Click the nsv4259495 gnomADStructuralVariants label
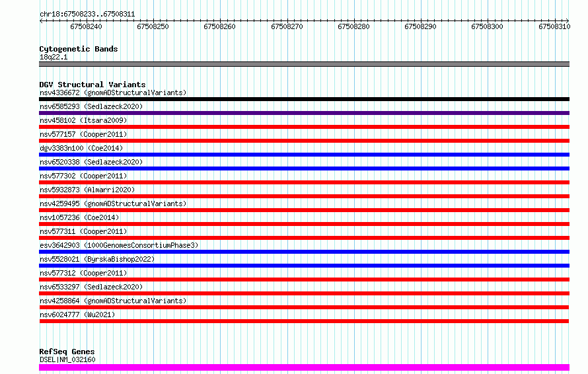The image size is (588, 374). click(113, 204)
